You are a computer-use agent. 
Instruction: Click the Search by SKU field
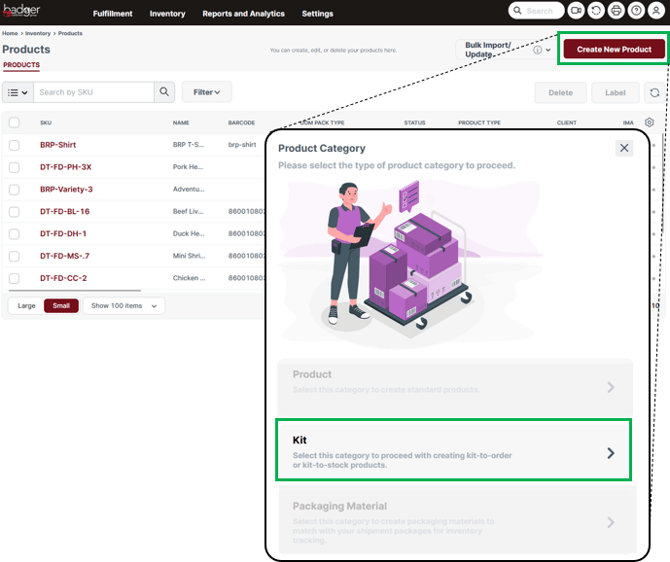[x=94, y=92]
